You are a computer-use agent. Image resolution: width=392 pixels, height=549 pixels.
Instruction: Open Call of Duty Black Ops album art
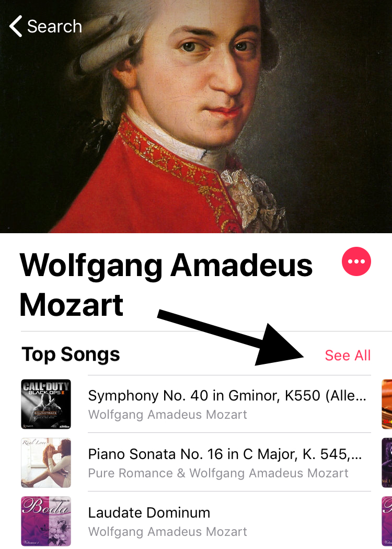coord(46,404)
